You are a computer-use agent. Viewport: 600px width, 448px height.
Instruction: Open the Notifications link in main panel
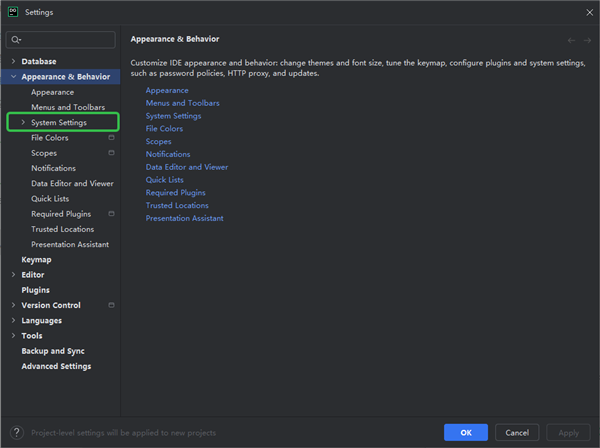click(x=168, y=154)
